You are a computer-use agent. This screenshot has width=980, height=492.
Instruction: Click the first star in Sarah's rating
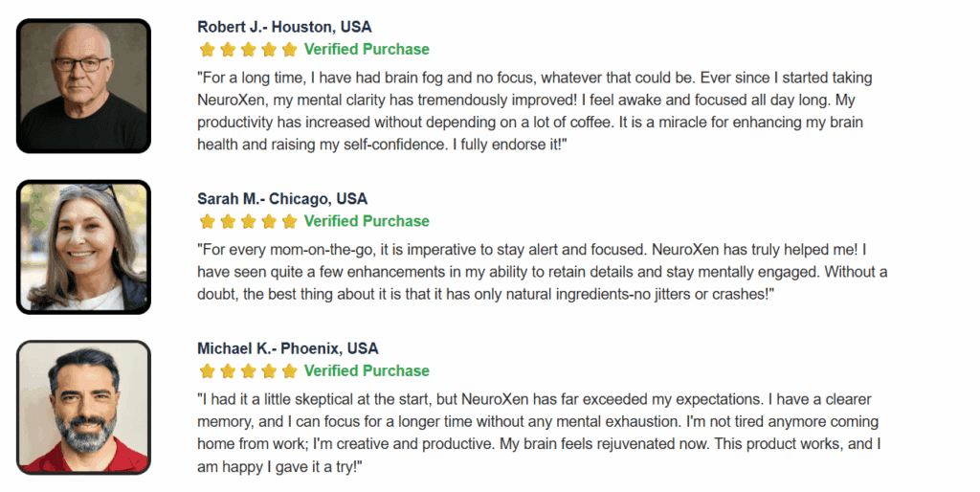point(208,221)
